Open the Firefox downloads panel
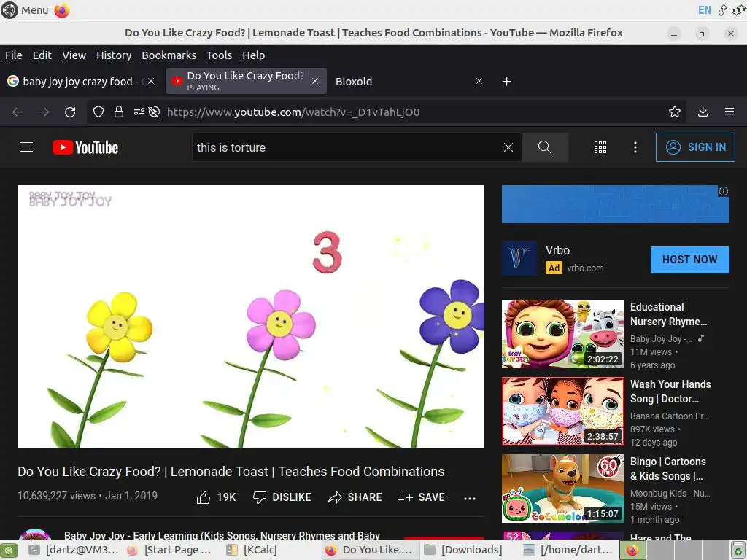This screenshot has width=747, height=560. 703,112
